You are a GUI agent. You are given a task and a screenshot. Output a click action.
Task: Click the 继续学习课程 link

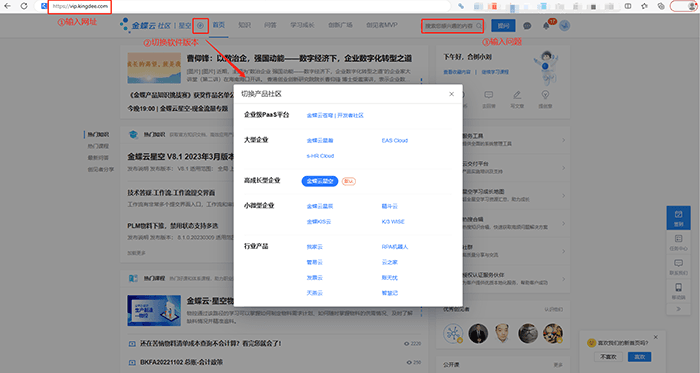(x=495, y=72)
